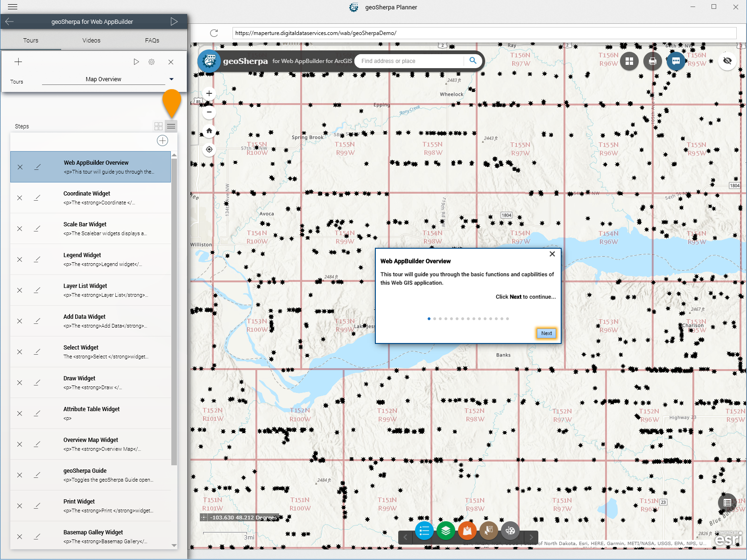Open the basemap gallery grid icon
The width and height of the screenshot is (747, 560).
click(629, 61)
